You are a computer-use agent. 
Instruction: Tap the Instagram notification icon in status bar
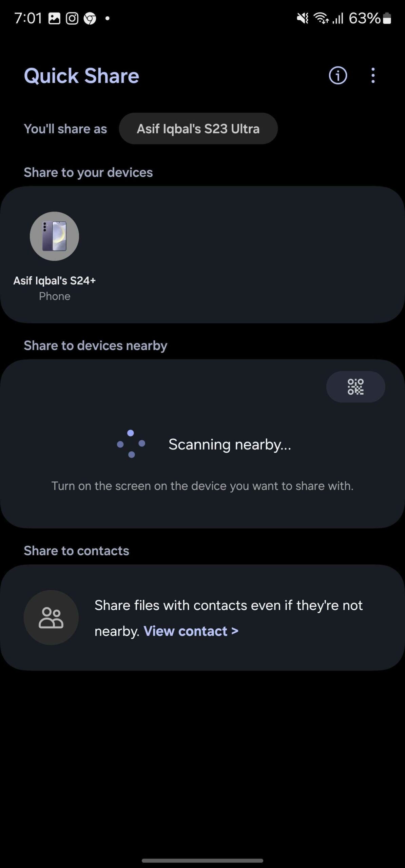click(72, 18)
